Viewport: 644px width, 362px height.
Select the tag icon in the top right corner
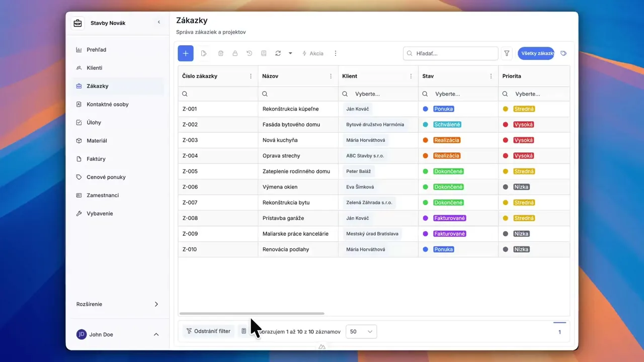[x=563, y=53]
